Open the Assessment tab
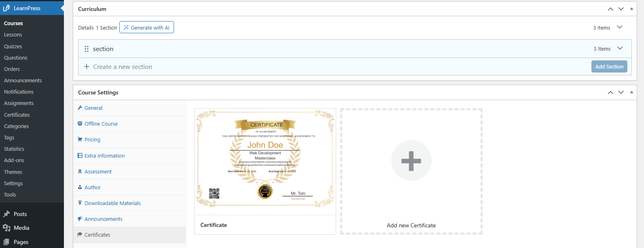Screen dimensions: 644x248 tap(129, 171)
